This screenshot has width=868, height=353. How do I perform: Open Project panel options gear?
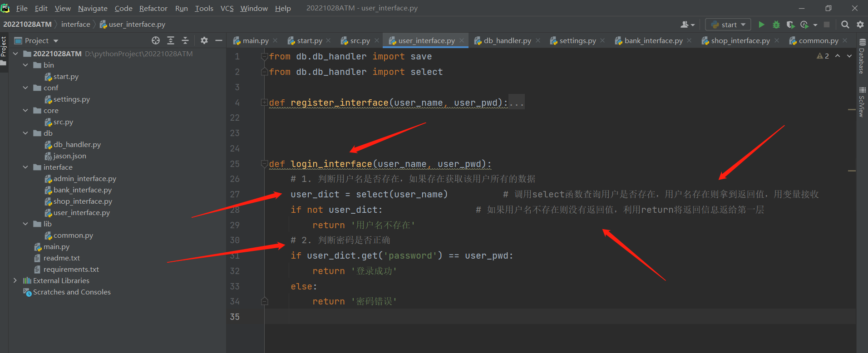204,40
